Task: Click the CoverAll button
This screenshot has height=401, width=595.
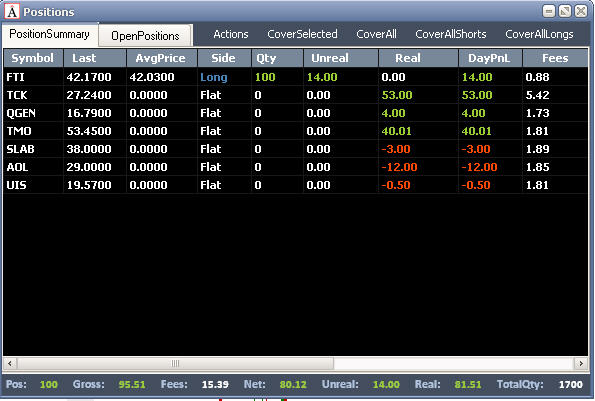Action: coord(376,34)
